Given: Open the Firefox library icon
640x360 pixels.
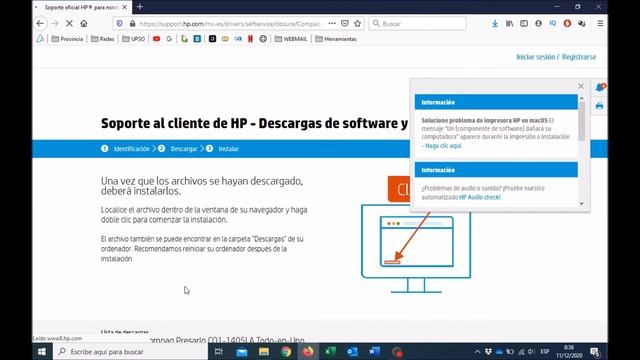Looking at the screenshot, I should point(509,24).
